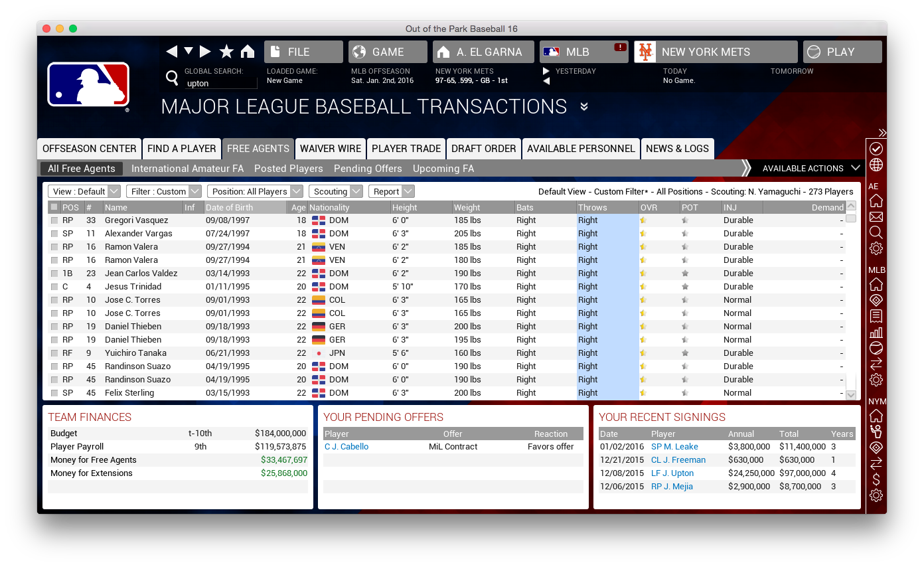Viewport: 924px width, 567px height.
Task: Click the baseball icon in MLB sidebar section
Action: [876, 348]
